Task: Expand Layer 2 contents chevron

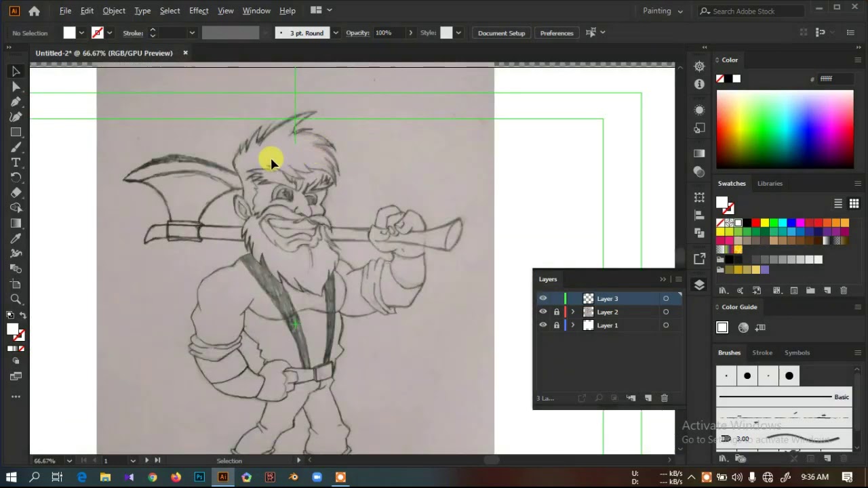Action: 572,312
